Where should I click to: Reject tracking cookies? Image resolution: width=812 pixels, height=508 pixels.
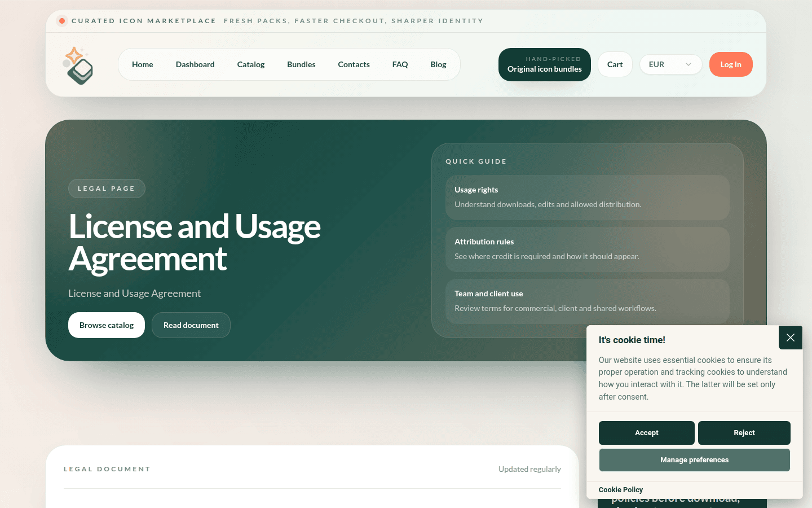pos(744,433)
